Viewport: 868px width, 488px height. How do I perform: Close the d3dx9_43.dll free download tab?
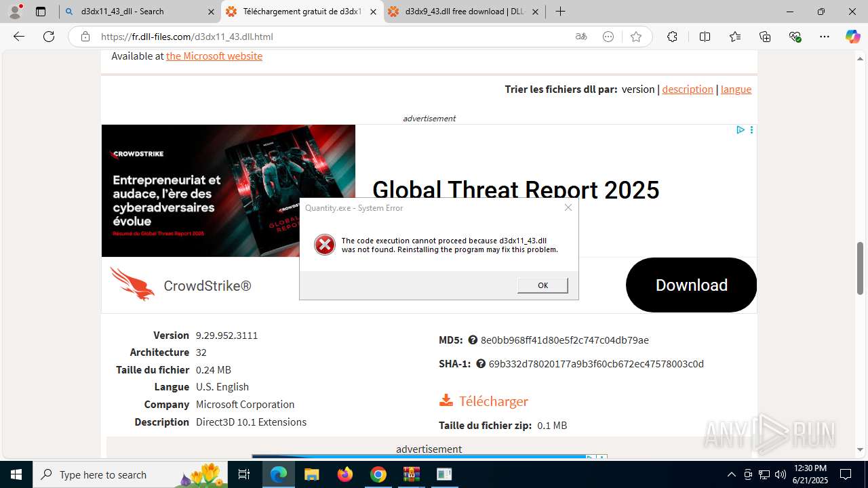pos(535,12)
